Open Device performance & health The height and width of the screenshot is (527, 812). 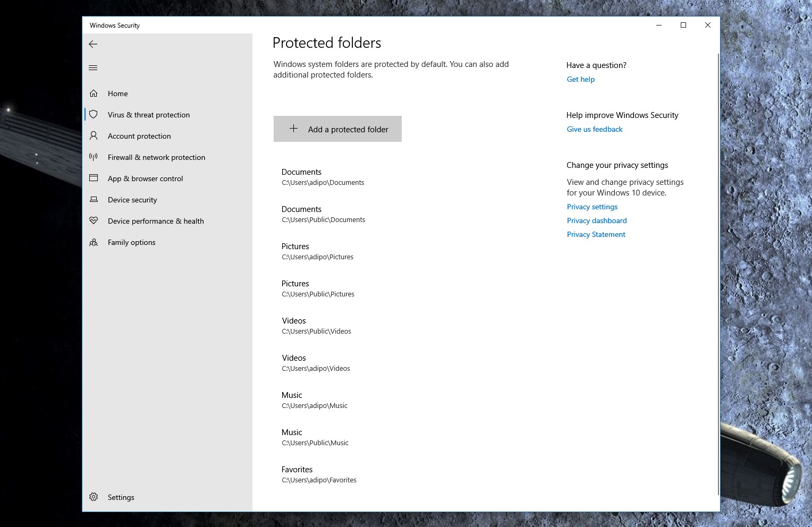click(x=156, y=221)
